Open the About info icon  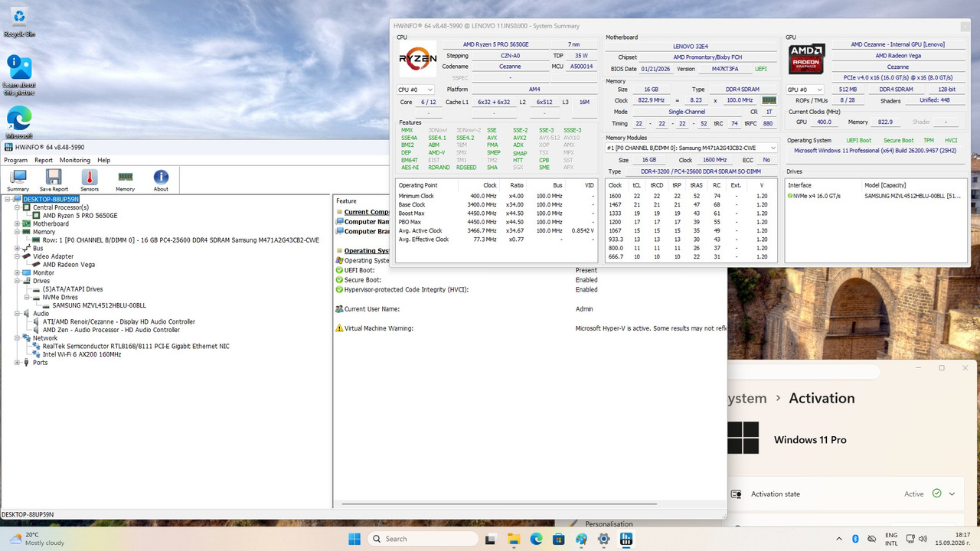click(x=161, y=181)
